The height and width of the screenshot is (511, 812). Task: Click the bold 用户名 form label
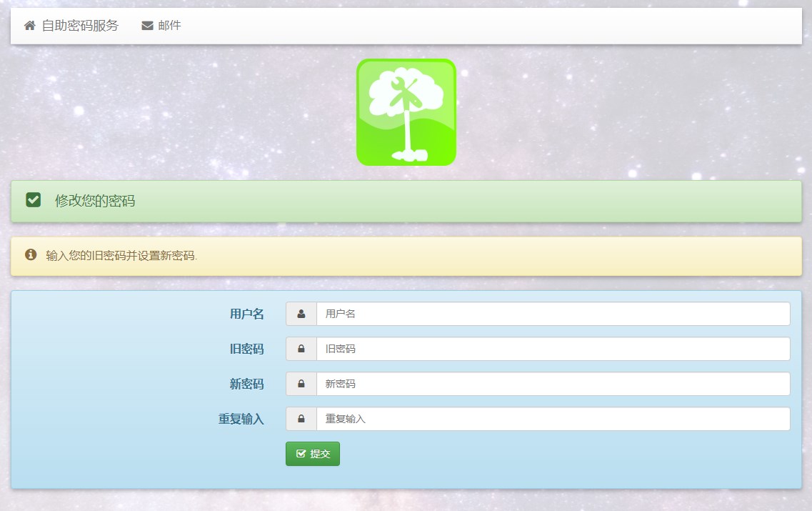(x=246, y=314)
